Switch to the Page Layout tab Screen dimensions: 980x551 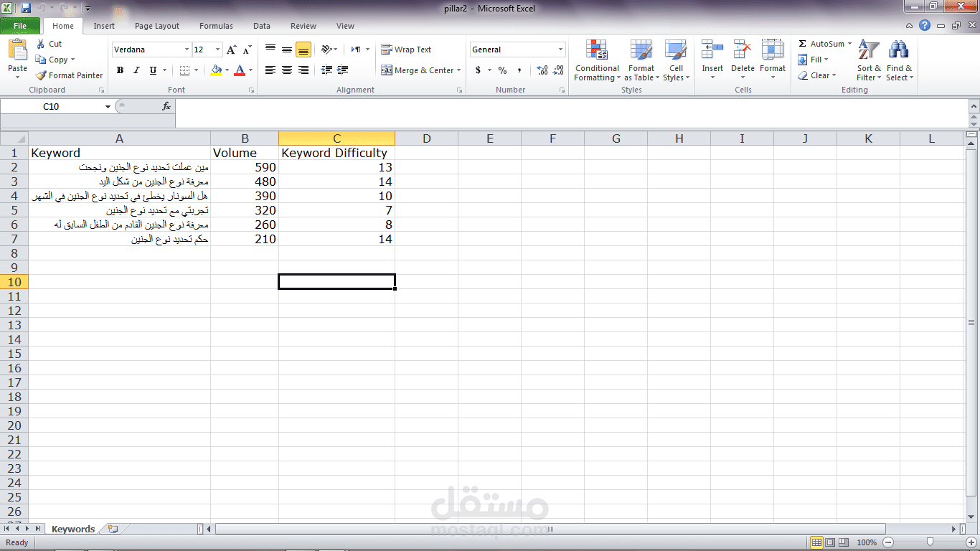coord(157,26)
